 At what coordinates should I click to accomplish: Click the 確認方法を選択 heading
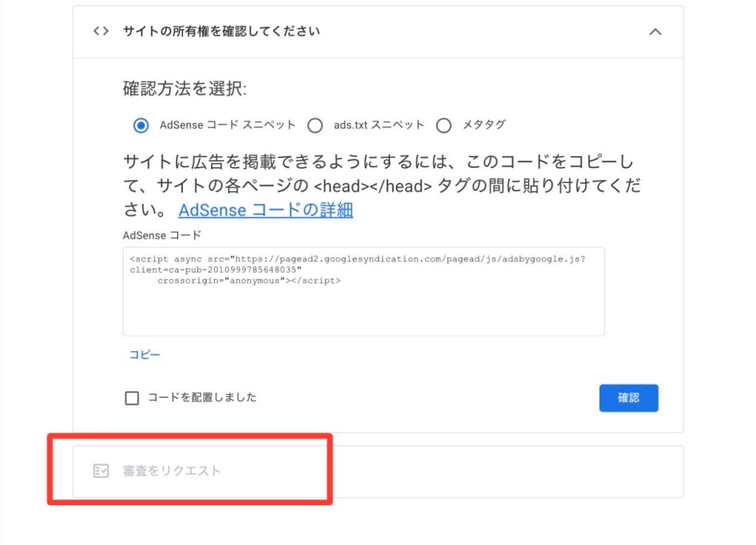click(x=185, y=89)
